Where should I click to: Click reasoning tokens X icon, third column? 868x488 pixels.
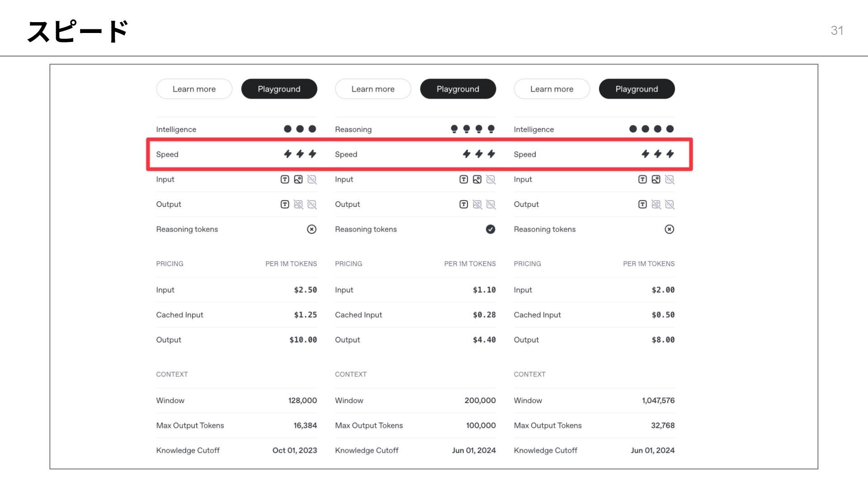[670, 229]
